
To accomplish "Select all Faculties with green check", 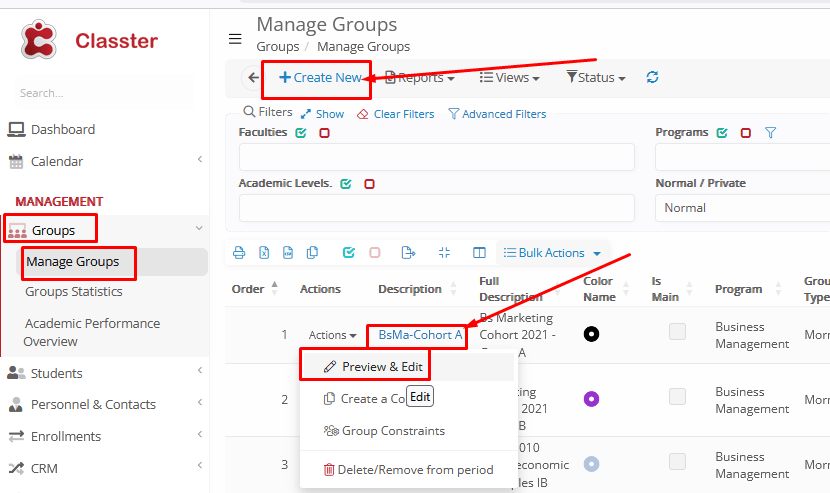I will click(x=301, y=132).
